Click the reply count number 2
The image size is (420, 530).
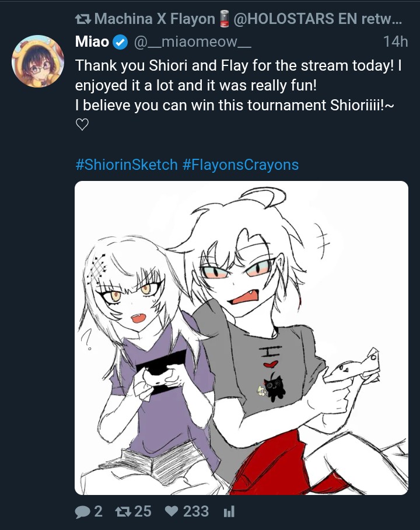point(98,511)
